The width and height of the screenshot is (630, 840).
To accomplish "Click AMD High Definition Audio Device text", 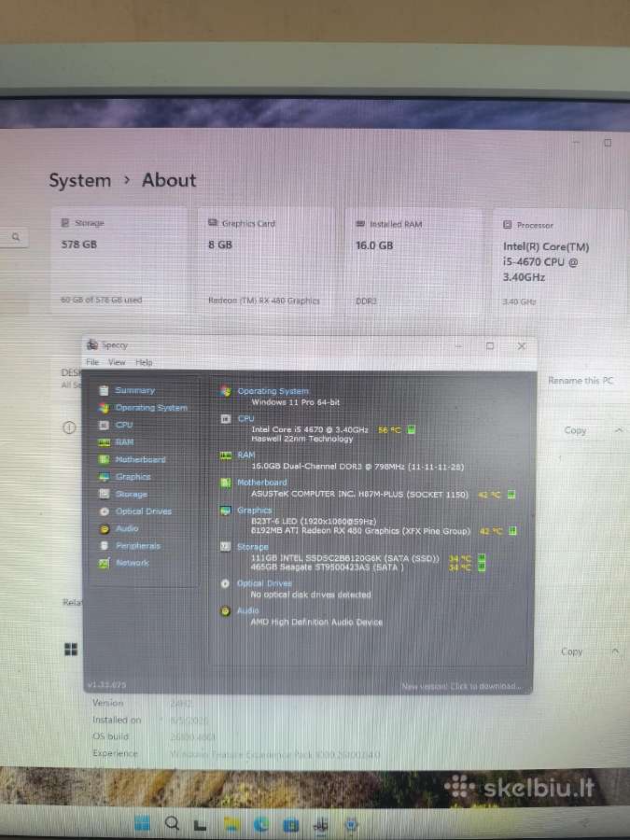I will [316, 622].
